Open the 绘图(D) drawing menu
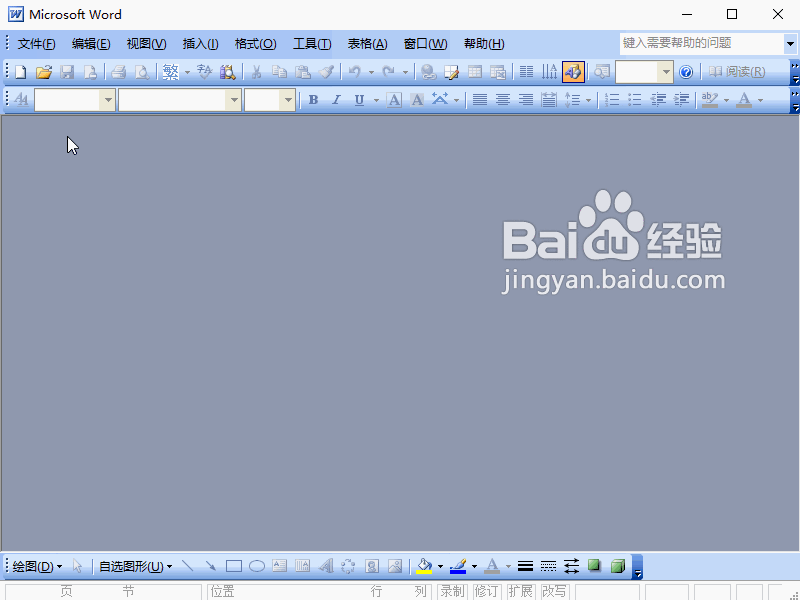 point(37,566)
